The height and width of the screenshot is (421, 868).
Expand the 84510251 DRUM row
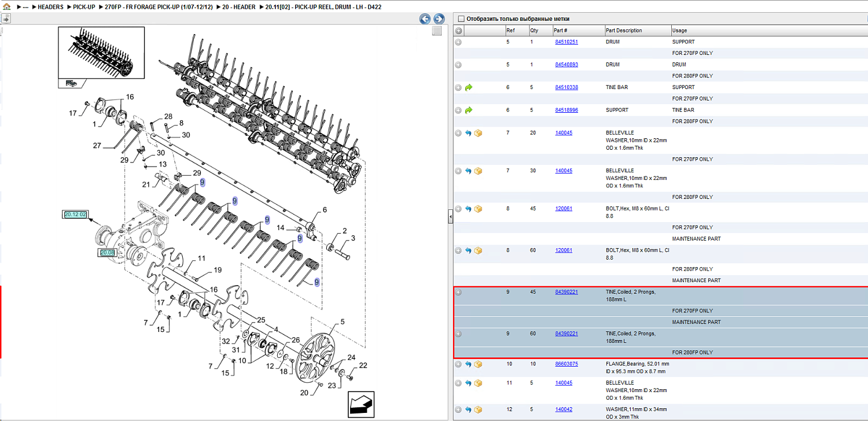(458, 42)
